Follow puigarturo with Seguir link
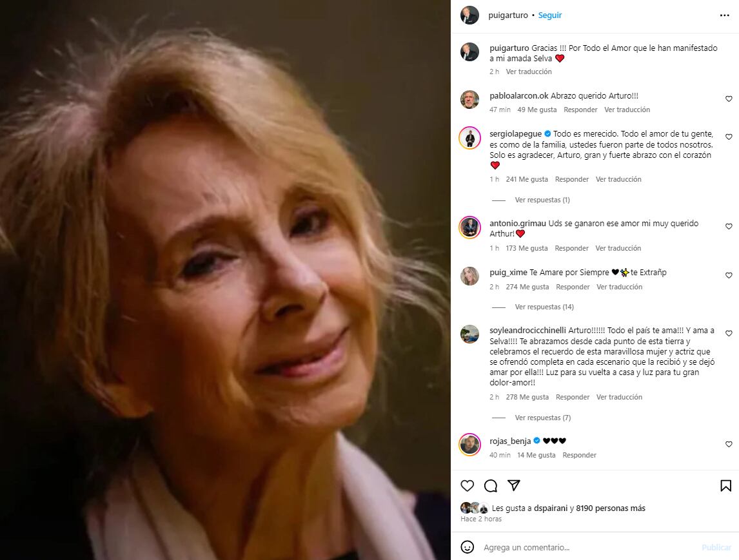Viewport: 739px width, 560px height. coord(550,15)
